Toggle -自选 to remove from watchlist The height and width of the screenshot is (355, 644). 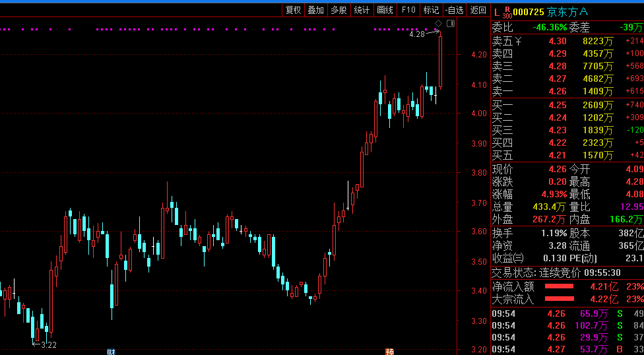pyautogui.click(x=454, y=10)
